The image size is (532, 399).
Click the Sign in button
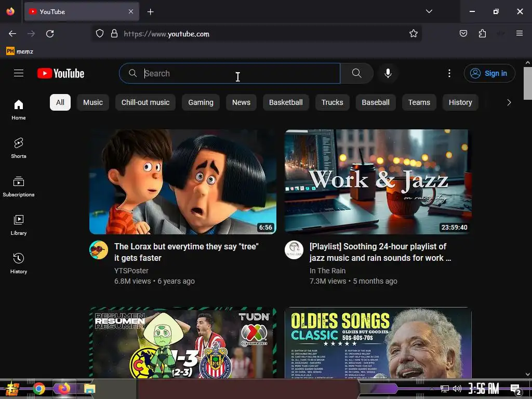(x=489, y=73)
